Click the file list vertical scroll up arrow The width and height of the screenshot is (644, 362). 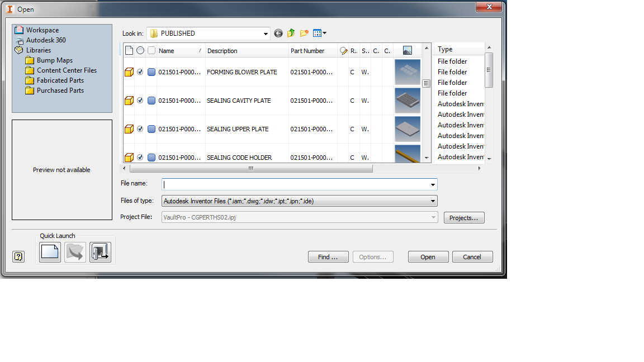427,48
